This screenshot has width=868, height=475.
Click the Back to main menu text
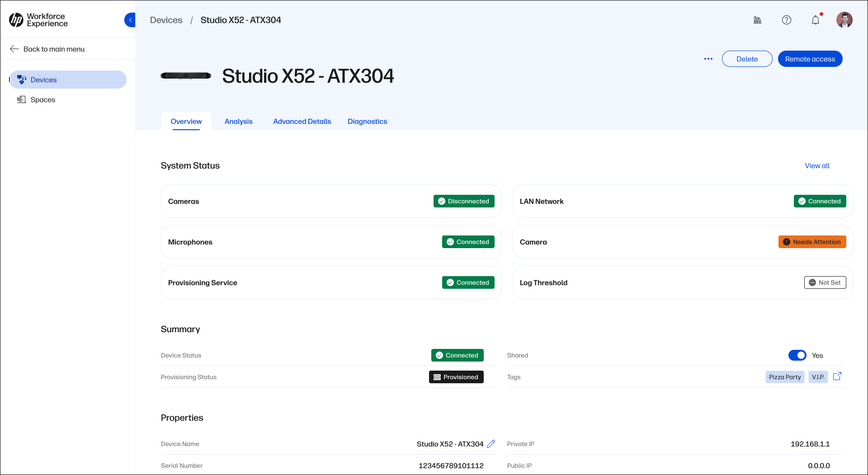pos(54,49)
